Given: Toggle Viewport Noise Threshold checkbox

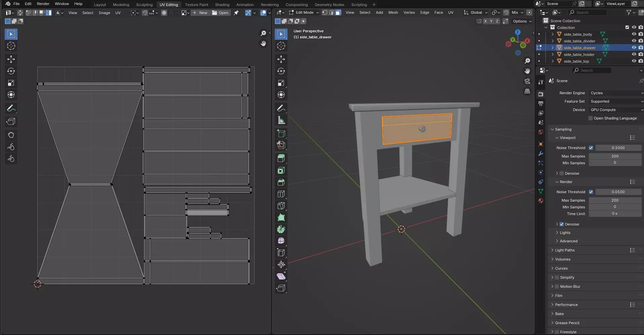Looking at the screenshot, I should [x=591, y=148].
